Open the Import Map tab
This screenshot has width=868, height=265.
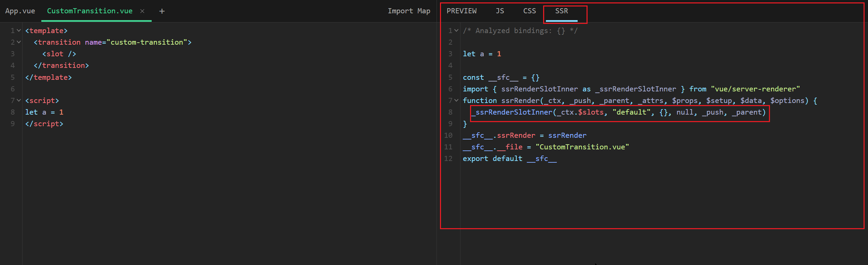point(409,11)
